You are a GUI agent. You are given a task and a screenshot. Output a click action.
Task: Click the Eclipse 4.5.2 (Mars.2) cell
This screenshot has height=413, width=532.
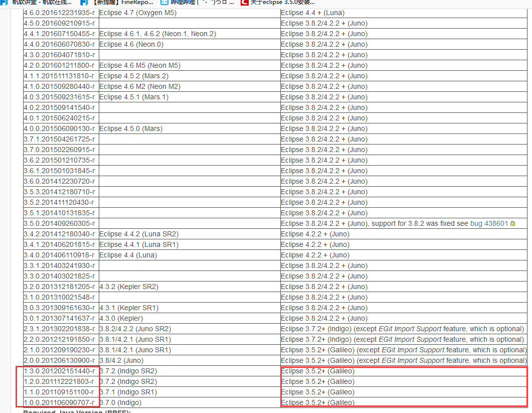[x=190, y=76]
